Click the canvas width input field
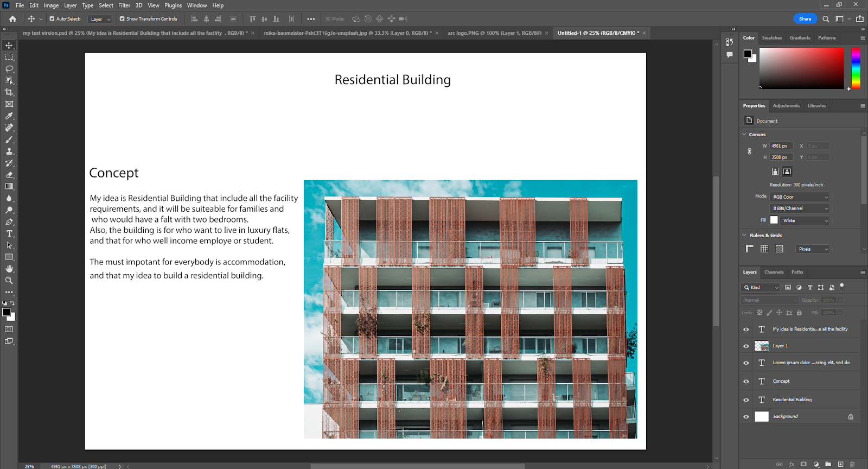The width and height of the screenshot is (868, 469). pyautogui.click(x=781, y=146)
